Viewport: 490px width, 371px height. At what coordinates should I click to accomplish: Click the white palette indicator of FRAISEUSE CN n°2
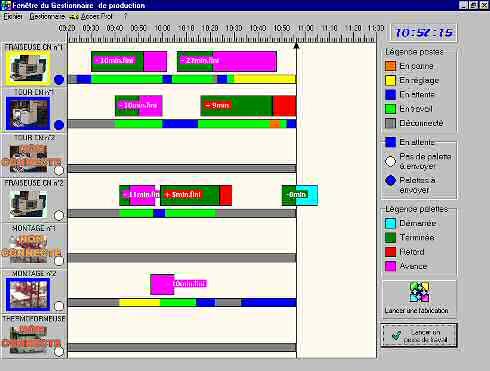(x=59, y=216)
